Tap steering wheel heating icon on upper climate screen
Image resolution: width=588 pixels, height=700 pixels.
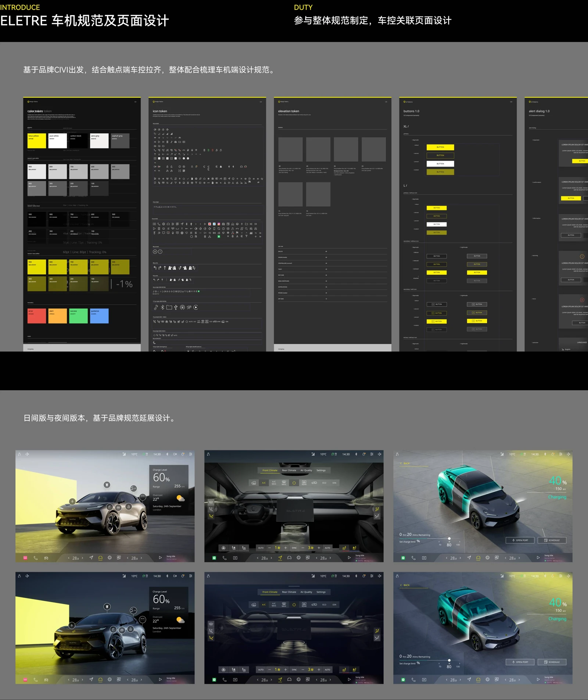(x=223, y=548)
